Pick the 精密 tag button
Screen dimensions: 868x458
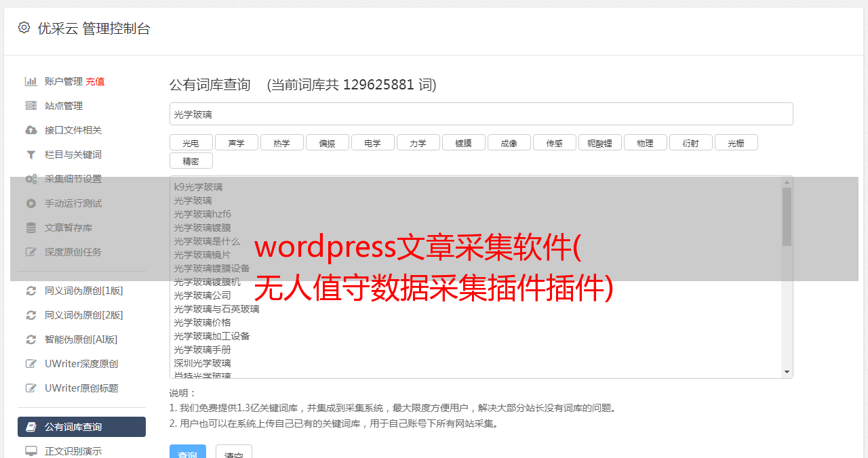[191, 161]
